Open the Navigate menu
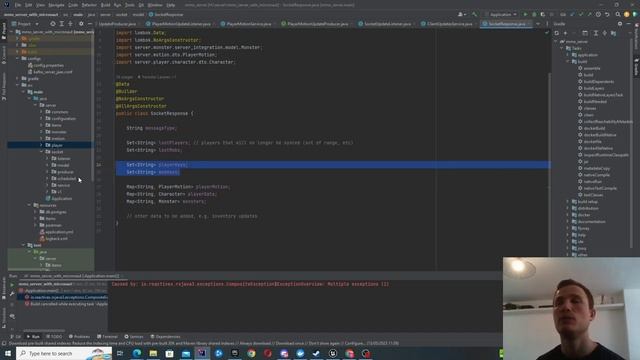Viewport: 640px width, 360px height. [x=56, y=5]
